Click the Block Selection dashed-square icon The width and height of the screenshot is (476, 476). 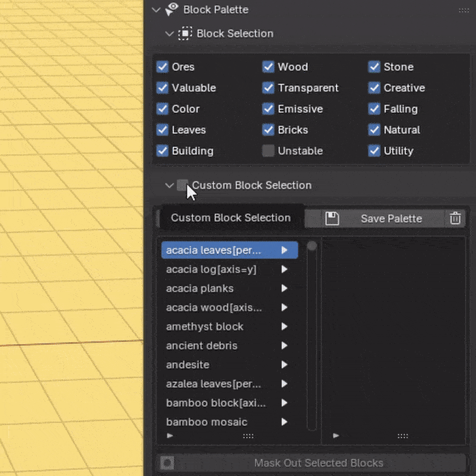185,33
